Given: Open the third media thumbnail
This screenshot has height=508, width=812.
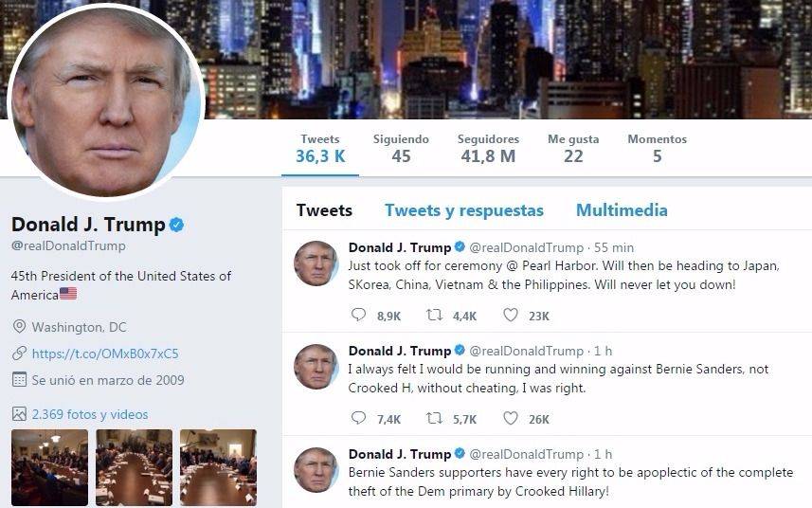Looking at the screenshot, I should click(x=218, y=467).
